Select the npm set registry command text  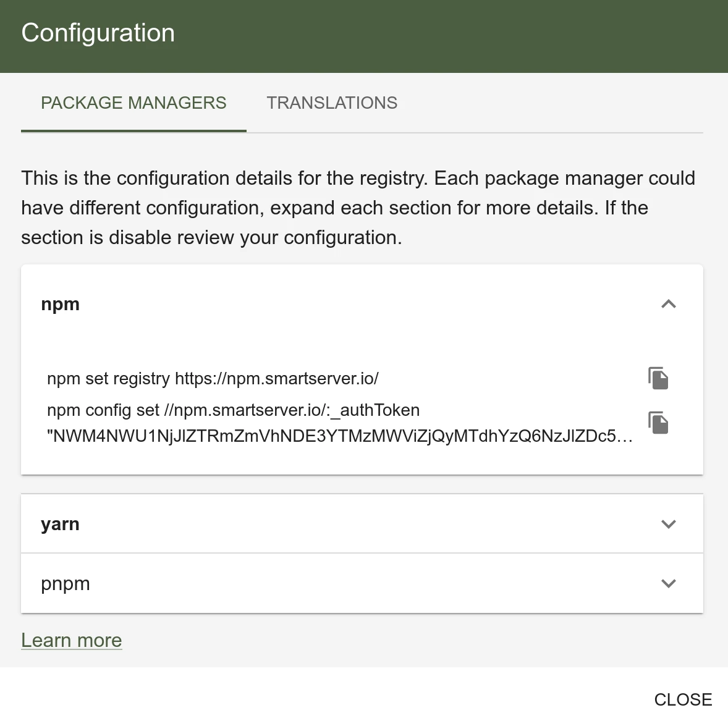click(213, 378)
